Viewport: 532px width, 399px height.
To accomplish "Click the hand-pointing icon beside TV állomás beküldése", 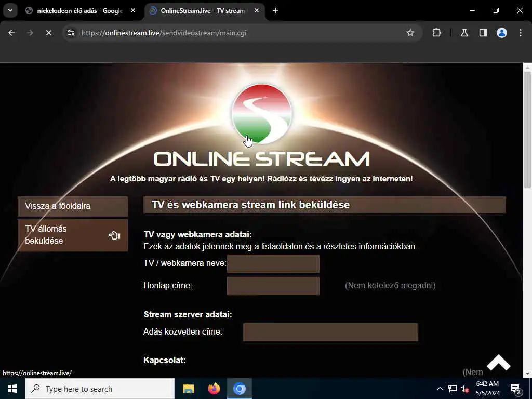I will click(114, 235).
